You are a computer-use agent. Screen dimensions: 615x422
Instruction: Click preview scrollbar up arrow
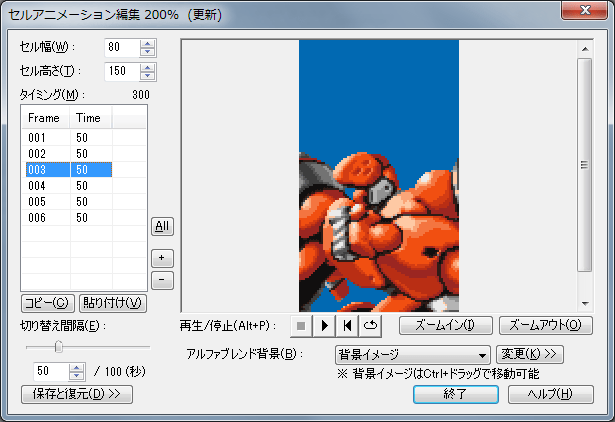(585, 49)
